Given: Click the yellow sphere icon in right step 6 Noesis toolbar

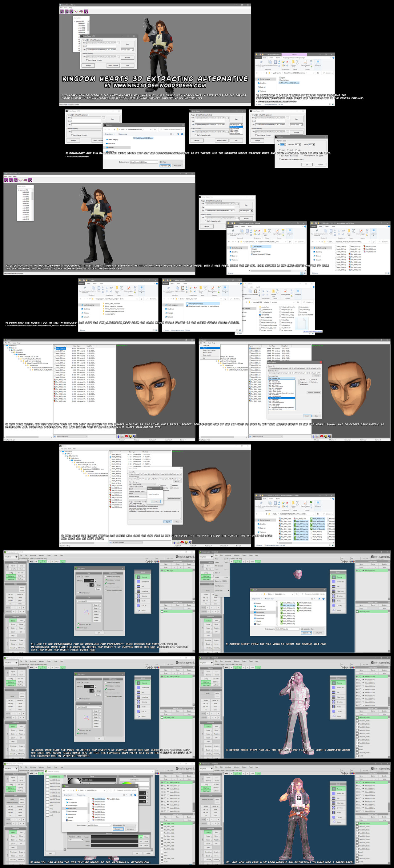Looking at the screenshot, I should click(326, 436).
